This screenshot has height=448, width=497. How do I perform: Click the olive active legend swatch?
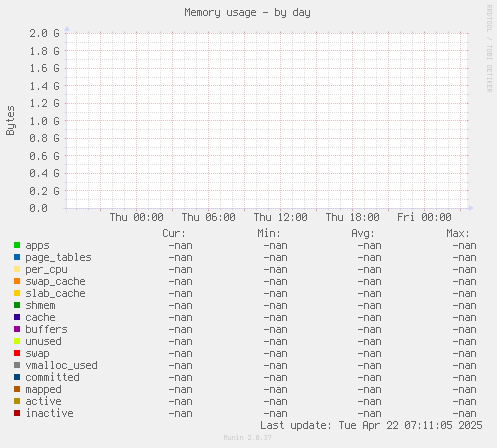[x=17, y=401]
